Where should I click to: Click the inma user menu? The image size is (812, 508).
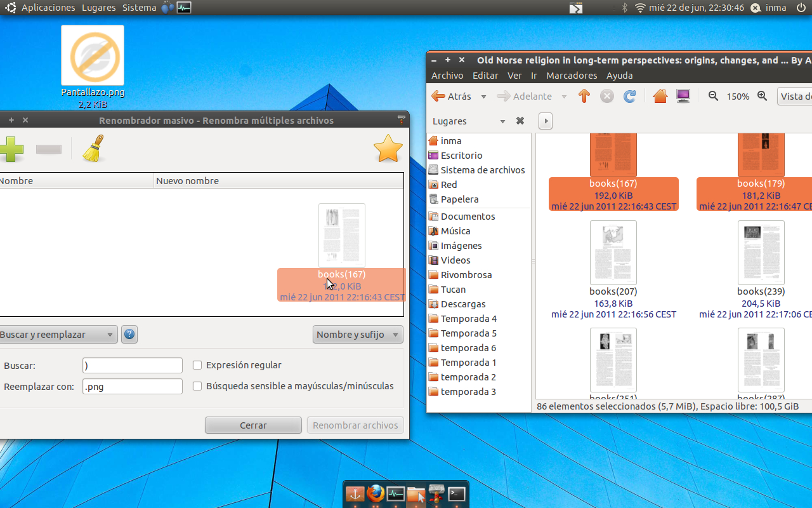(769, 8)
